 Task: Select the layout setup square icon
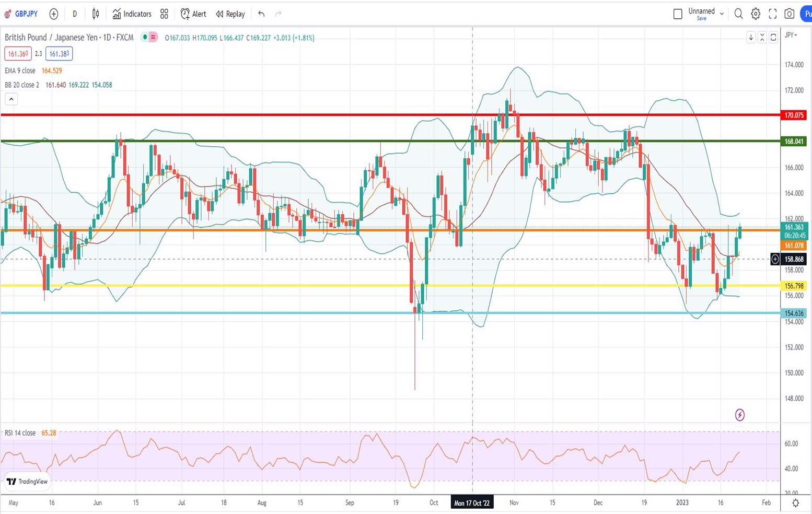coord(678,14)
